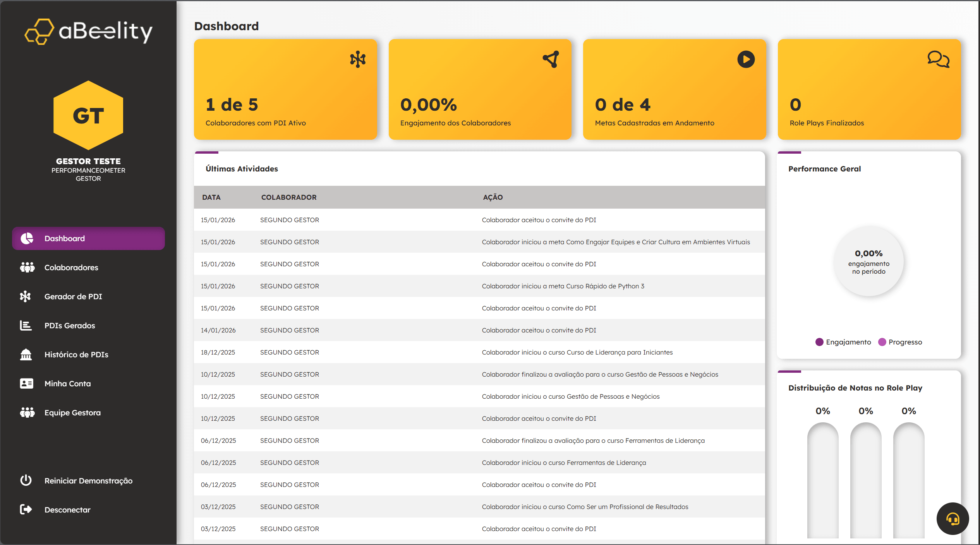The width and height of the screenshot is (980, 545).
Task: Click the 0,00% engagement gauge circle
Action: (868, 261)
